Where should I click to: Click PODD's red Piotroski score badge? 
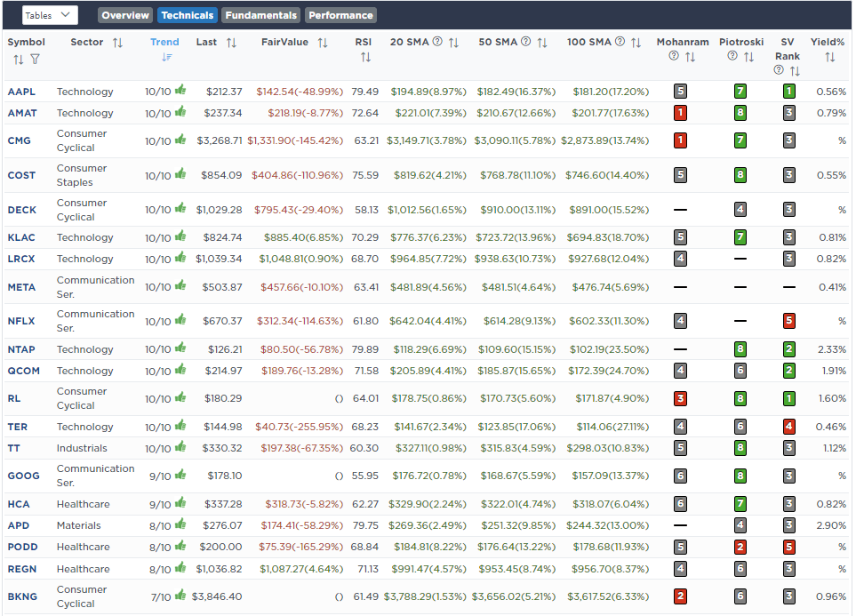[740, 548]
